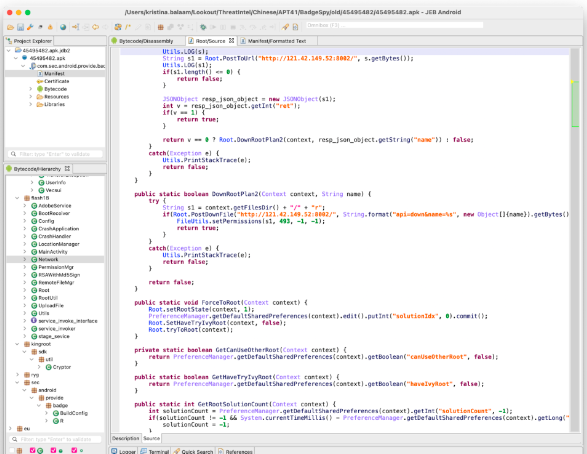Viewport: 587px width, 454px height.
Task: Click the green debug bug toolbar icon
Action: tap(203, 27)
